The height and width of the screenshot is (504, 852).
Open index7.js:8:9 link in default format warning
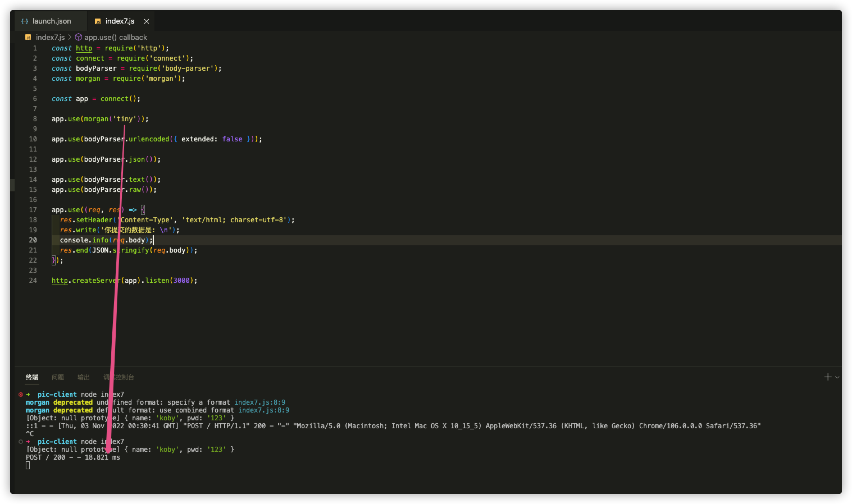(264, 410)
